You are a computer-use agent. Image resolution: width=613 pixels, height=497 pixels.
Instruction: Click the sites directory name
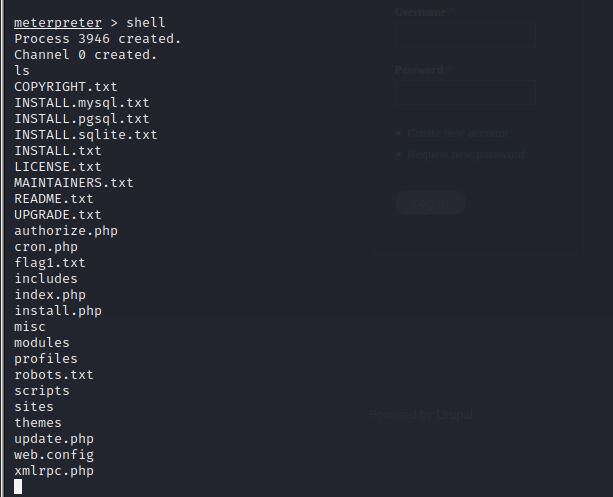34,407
